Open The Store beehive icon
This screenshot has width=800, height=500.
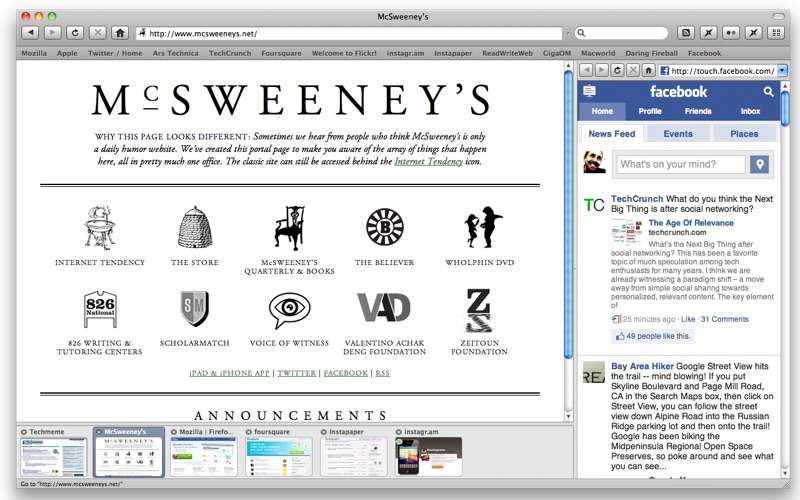(x=195, y=228)
